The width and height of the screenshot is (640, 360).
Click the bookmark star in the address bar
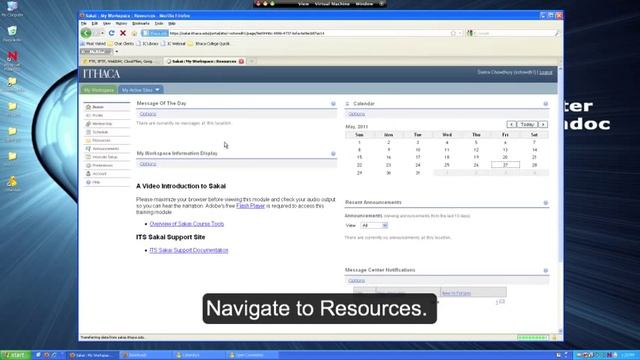click(x=453, y=33)
